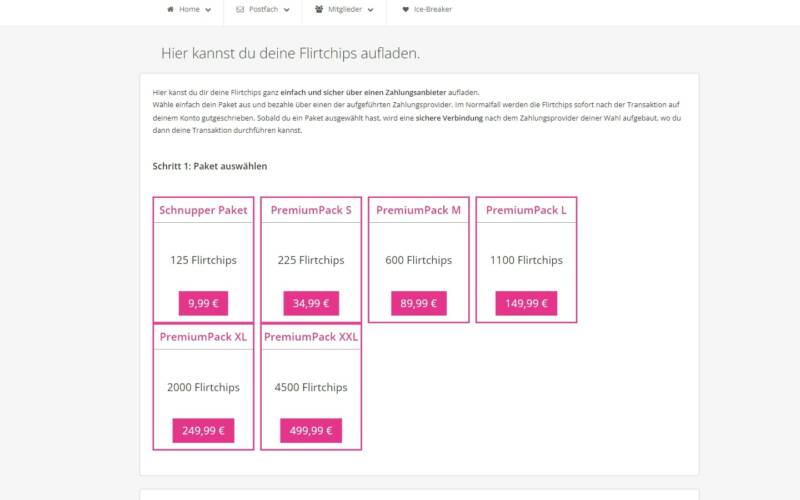Click the Flirtchips aufladen page heading
The height and width of the screenshot is (500, 800).
tap(290, 54)
